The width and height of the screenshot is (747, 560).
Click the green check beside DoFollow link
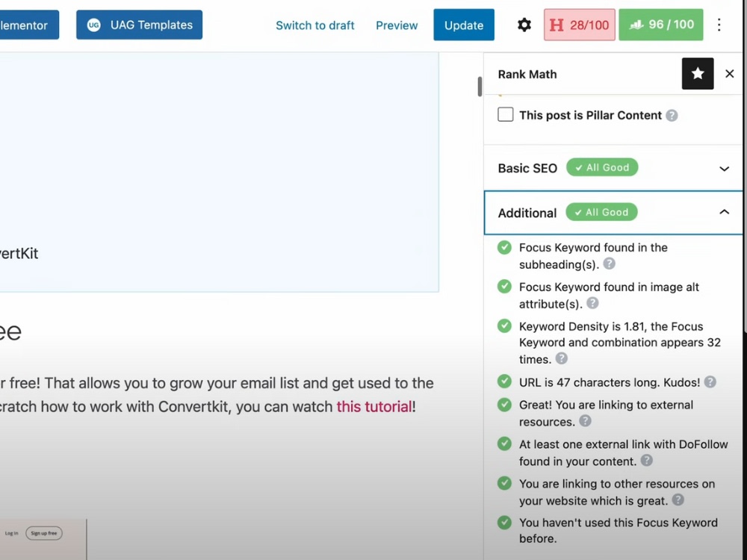pyautogui.click(x=504, y=444)
